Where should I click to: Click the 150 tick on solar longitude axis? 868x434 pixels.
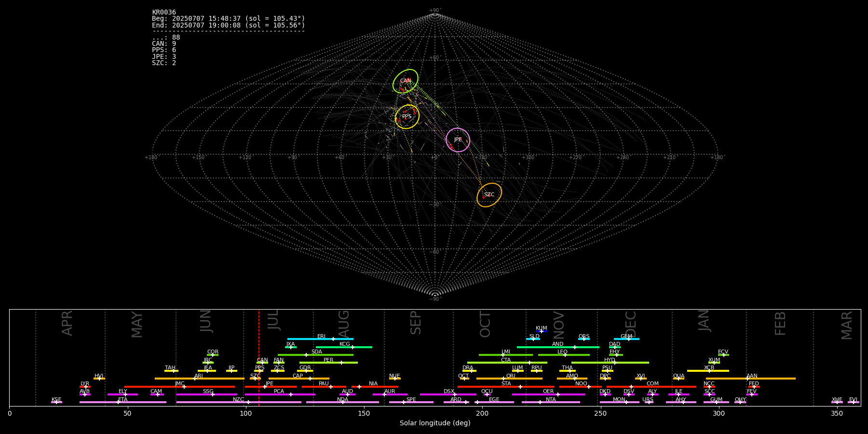(x=364, y=414)
